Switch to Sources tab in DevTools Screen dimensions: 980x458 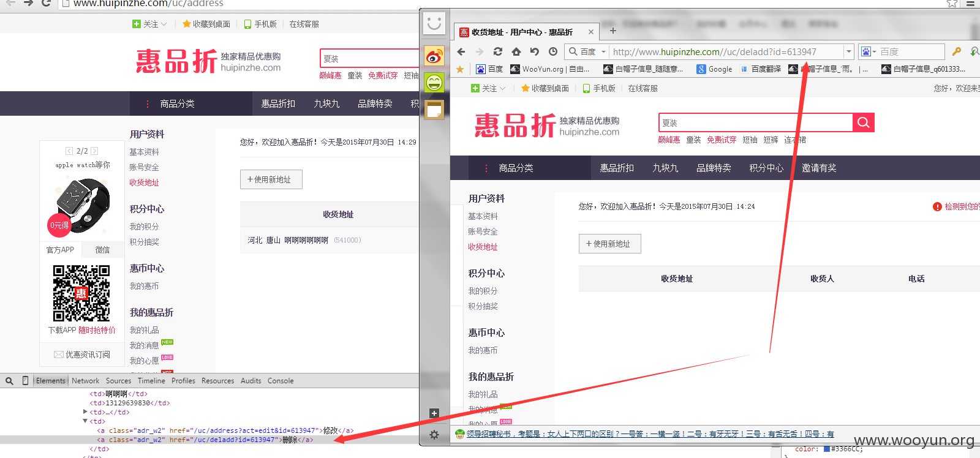[118, 381]
